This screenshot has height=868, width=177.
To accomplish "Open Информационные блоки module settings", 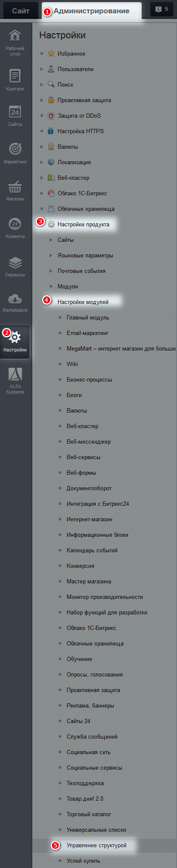I will pos(97,535).
